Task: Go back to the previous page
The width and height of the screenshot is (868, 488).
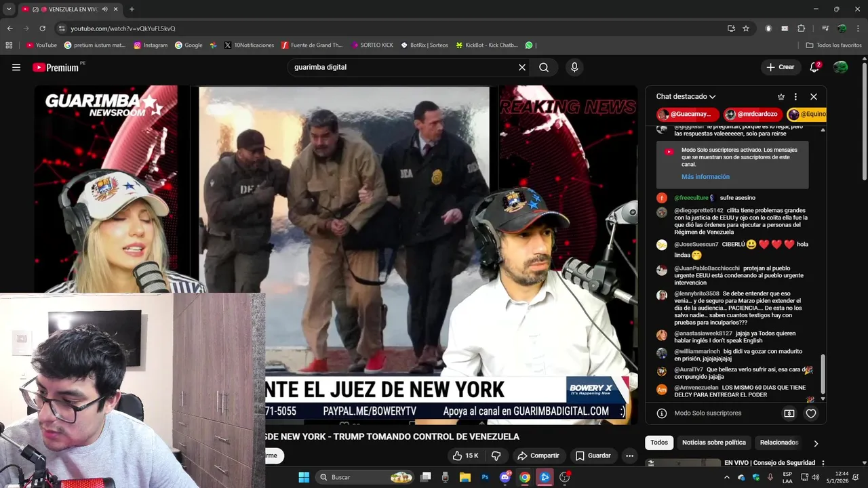Action: point(9,28)
